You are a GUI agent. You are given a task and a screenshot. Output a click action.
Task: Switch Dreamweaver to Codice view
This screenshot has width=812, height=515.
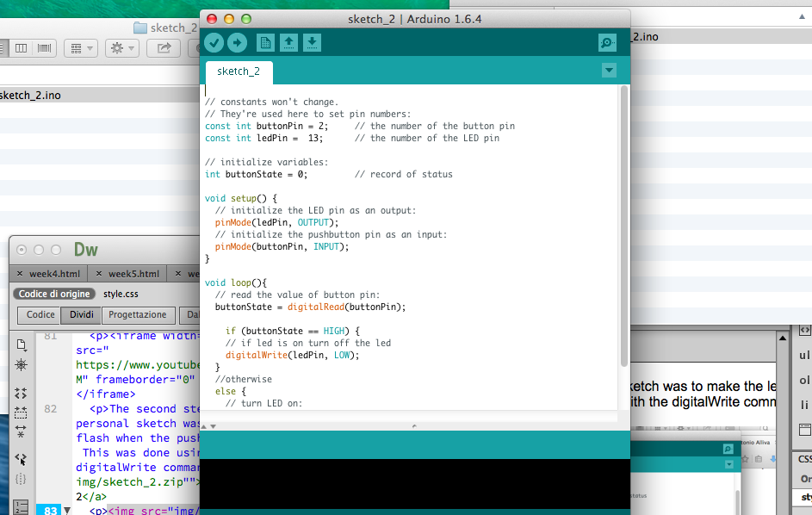[x=40, y=314]
